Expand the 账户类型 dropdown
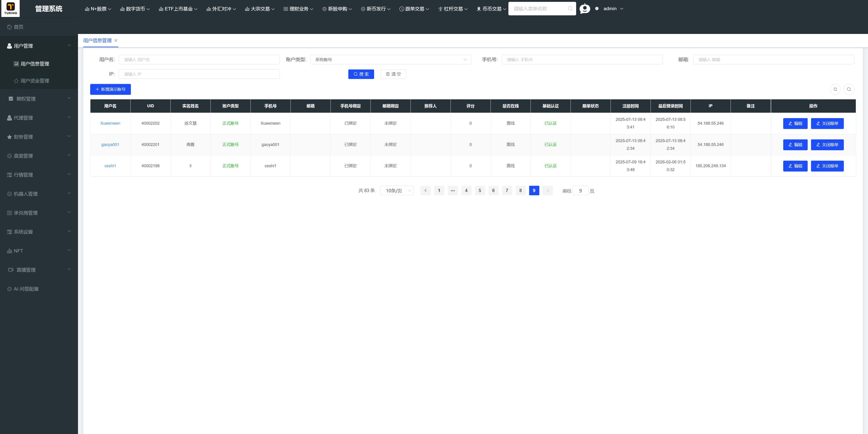 pyautogui.click(x=391, y=60)
